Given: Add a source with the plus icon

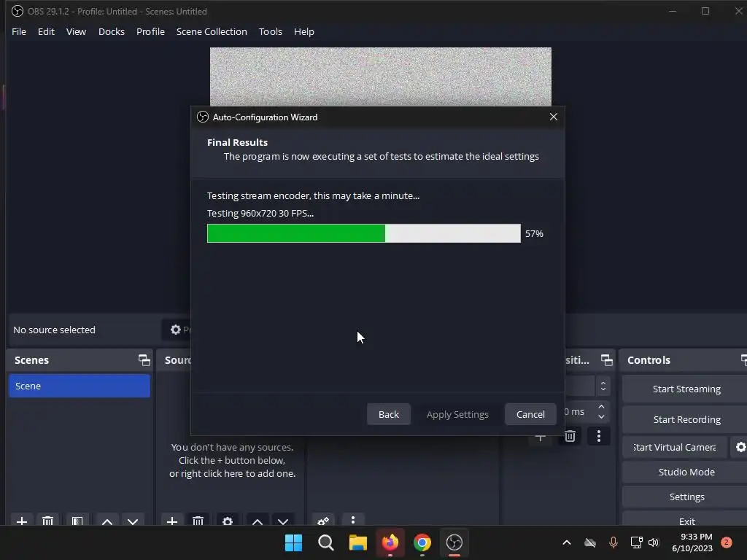Looking at the screenshot, I should coord(172,521).
